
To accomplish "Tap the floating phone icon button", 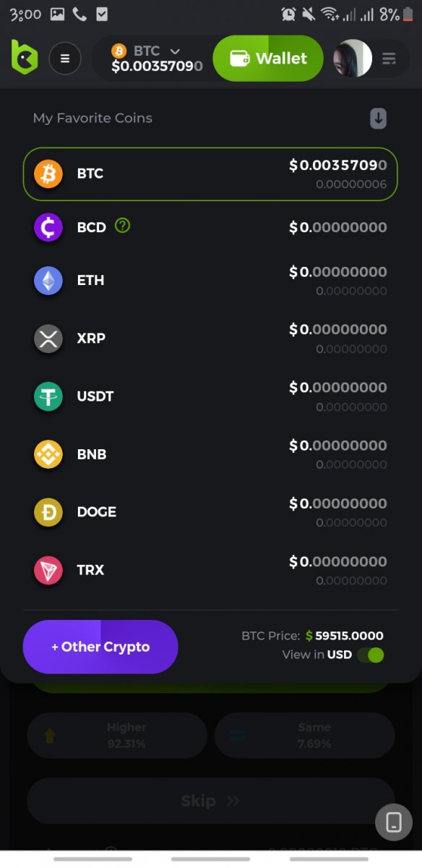I will point(394,822).
